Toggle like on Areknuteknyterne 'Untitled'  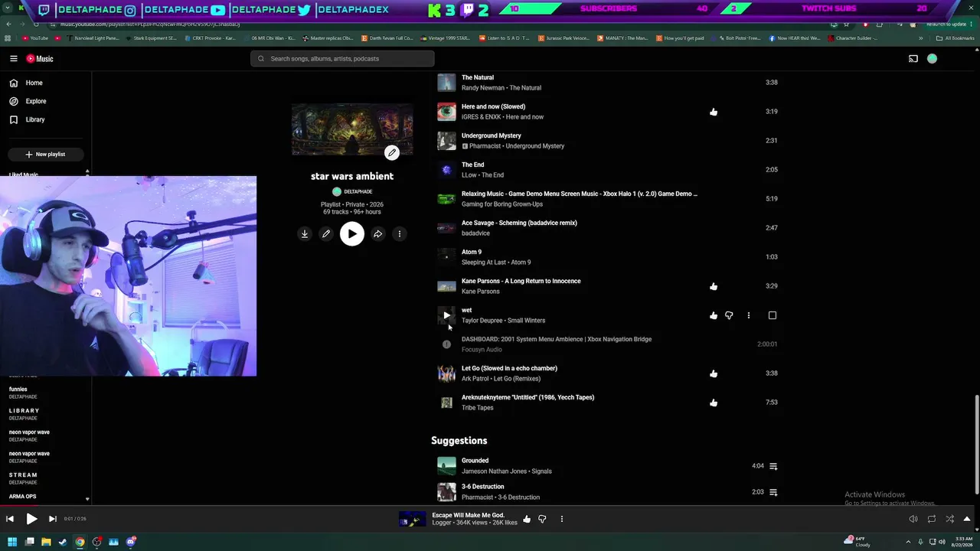pyautogui.click(x=714, y=403)
